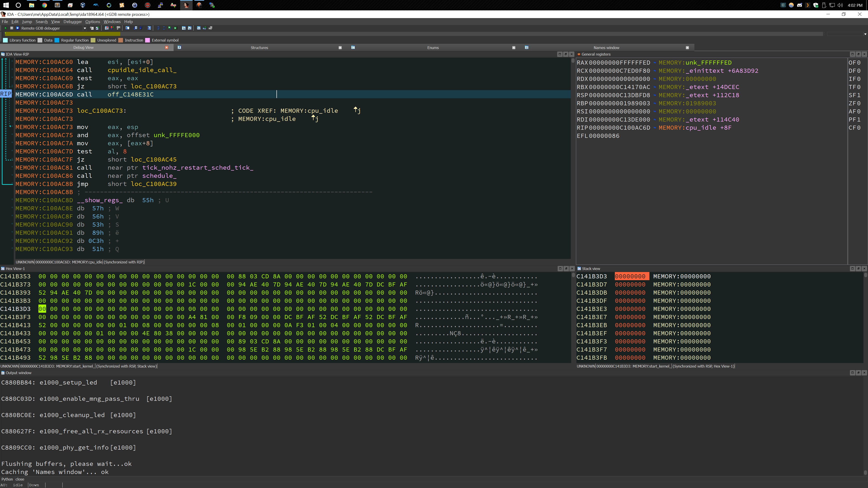Start process with the green play button
Image resolution: width=868 pixels, height=488 pixels.
[x=6, y=28]
